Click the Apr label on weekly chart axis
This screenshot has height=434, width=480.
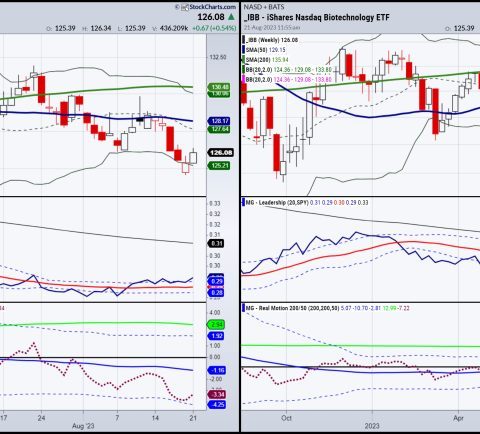click(x=458, y=418)
